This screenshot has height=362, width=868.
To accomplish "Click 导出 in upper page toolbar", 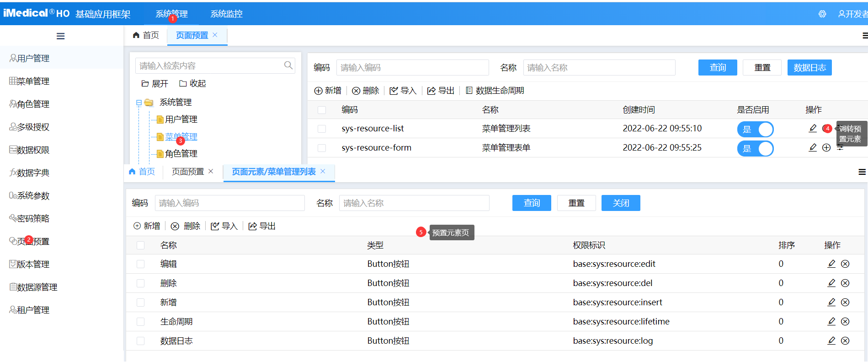I will tap(441, 91).
